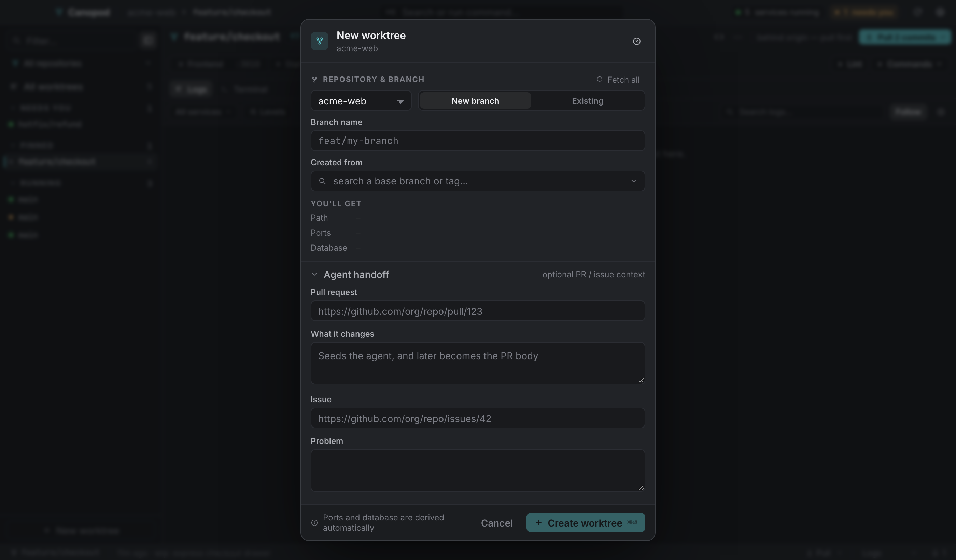Click the Fetch all refresh button
This screenshot has height=560, width=956.
click(618, 80)
